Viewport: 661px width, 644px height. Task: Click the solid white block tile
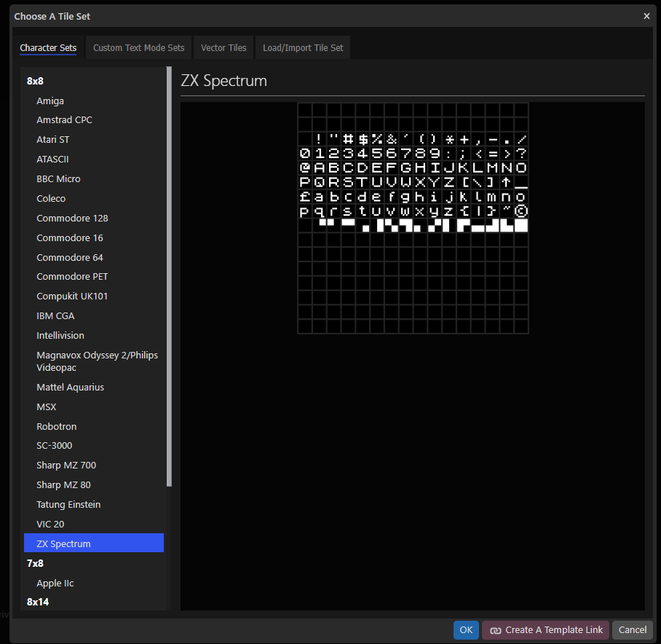pyautogui.click(x=521, y=225)
